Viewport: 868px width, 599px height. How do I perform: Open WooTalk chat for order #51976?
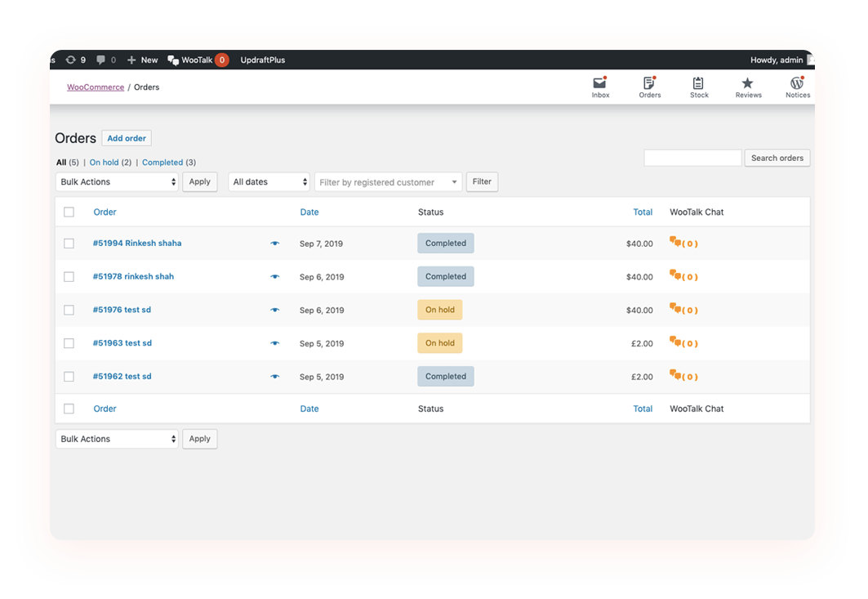tap(683, 309)
